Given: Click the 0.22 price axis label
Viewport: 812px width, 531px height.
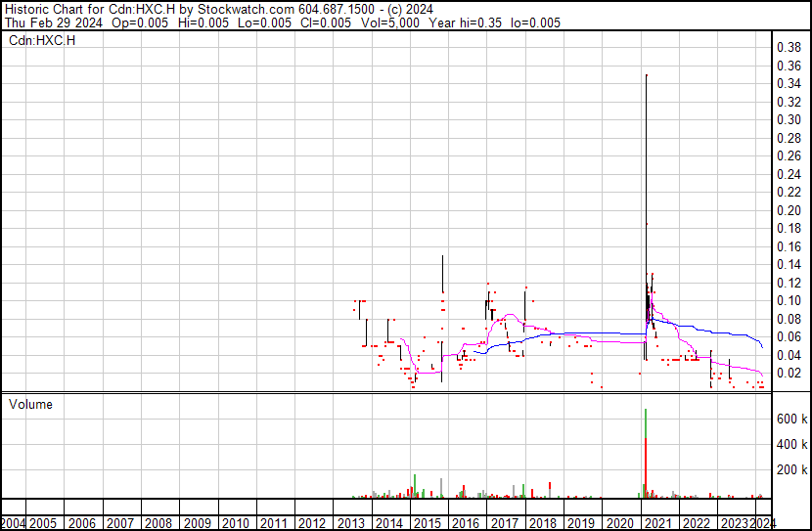Looking at the screenshot, I should (789, 192).
